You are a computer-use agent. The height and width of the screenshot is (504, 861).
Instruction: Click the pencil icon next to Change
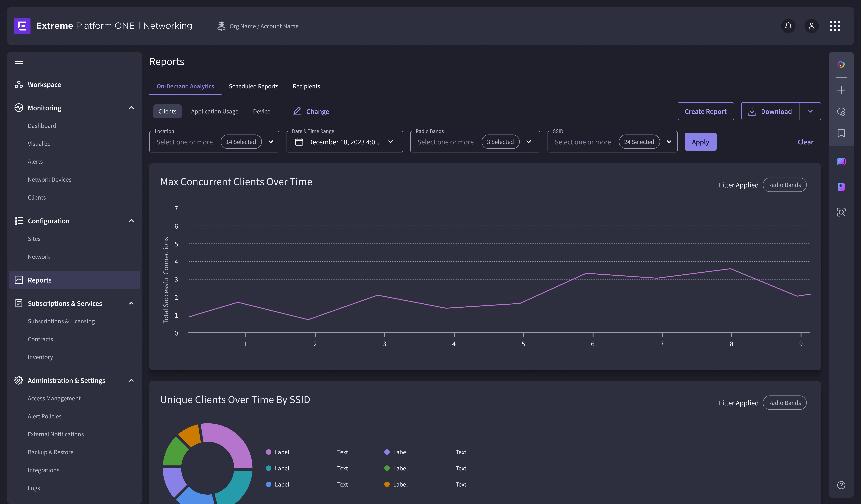[297, 111]
